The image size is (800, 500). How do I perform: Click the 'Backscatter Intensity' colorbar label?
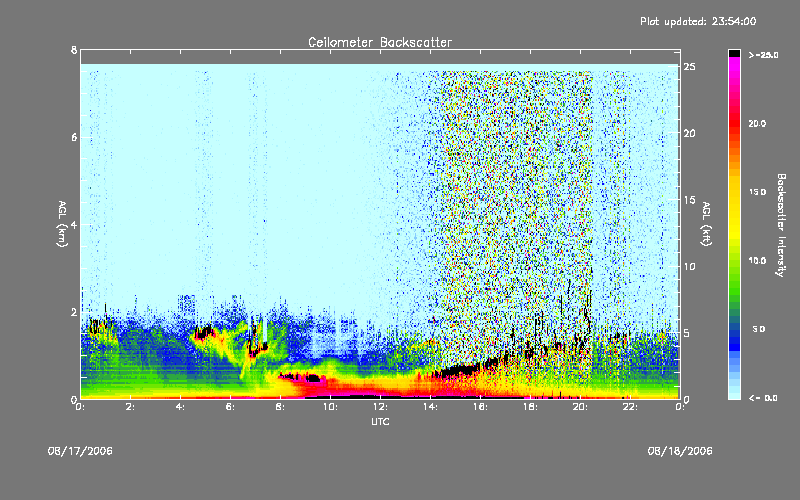[781, 225]
